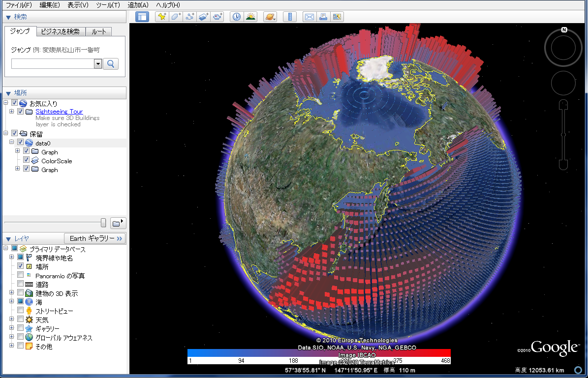The width and height of the screenshot is (588, 378).
Task: Toggle the sidebar visibility button
Action: tap(142, 17)
